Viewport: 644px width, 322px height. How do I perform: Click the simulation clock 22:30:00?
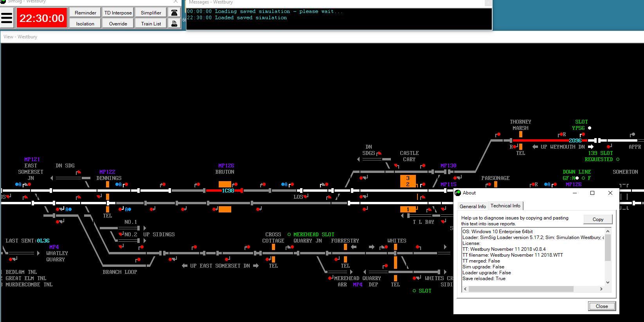tap(42, 18)
